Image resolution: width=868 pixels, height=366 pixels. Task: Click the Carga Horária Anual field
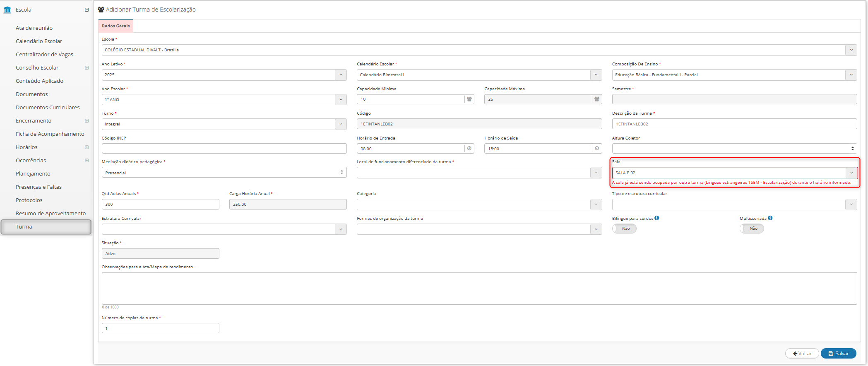point(288,204)
